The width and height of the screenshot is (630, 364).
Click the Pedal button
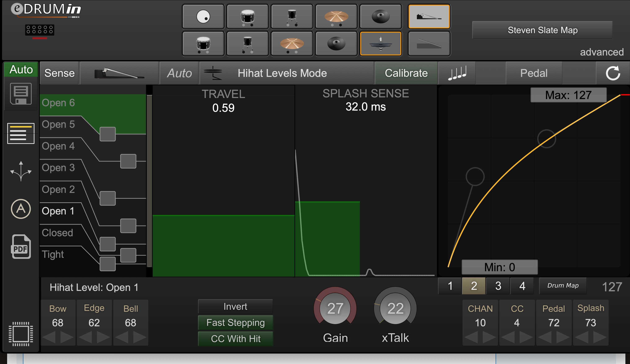[x=534, y=73]
